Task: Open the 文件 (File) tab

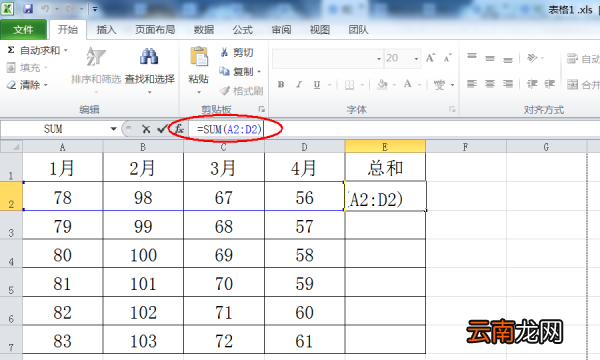Action: coord(23,29)
